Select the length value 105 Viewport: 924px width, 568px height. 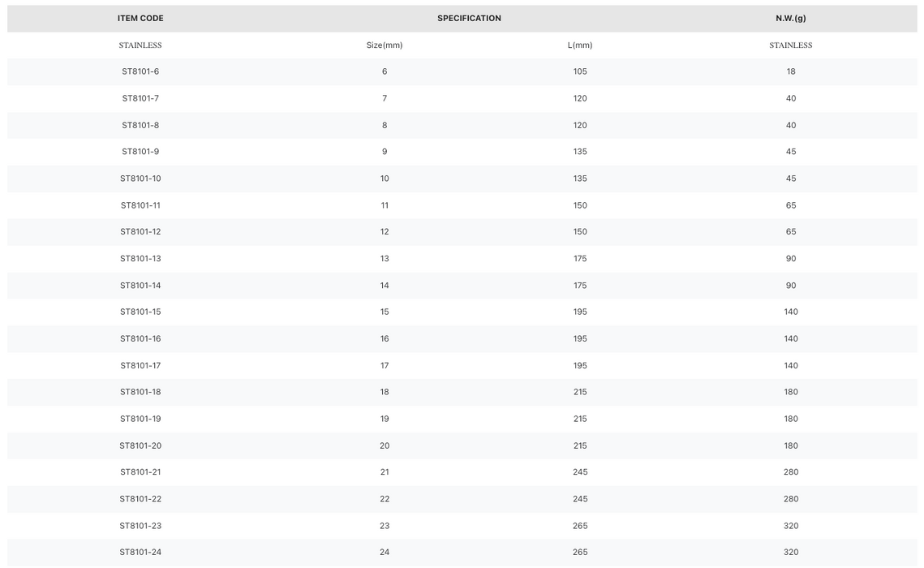pyautogui.click(x=580, y=71)
